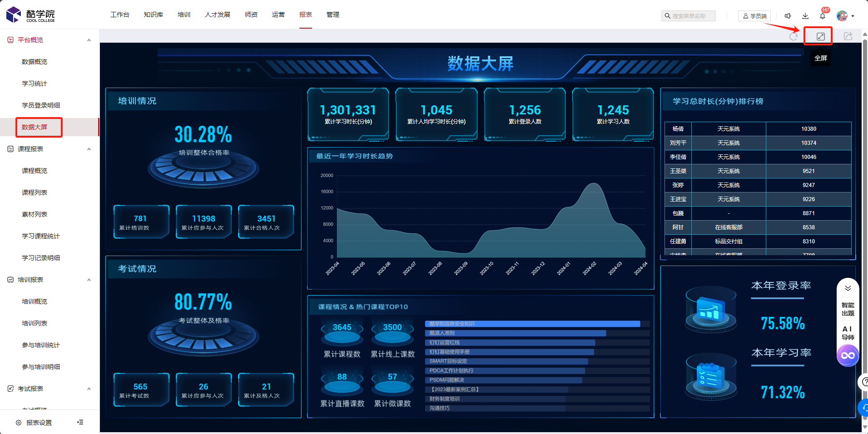This screenshot has height=434, width=868.
Task: Collapse the floating assistant panel chevron
Action: [848, 288]
